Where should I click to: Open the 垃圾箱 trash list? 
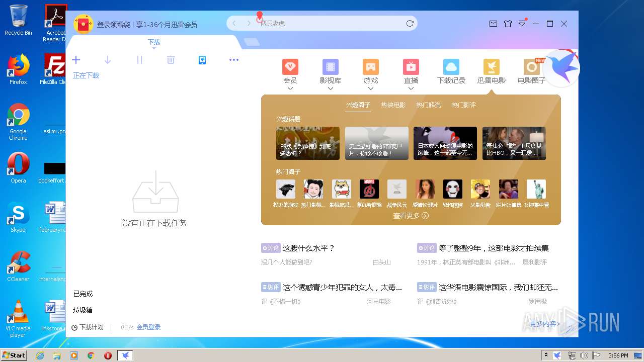(x=83, y=310)
